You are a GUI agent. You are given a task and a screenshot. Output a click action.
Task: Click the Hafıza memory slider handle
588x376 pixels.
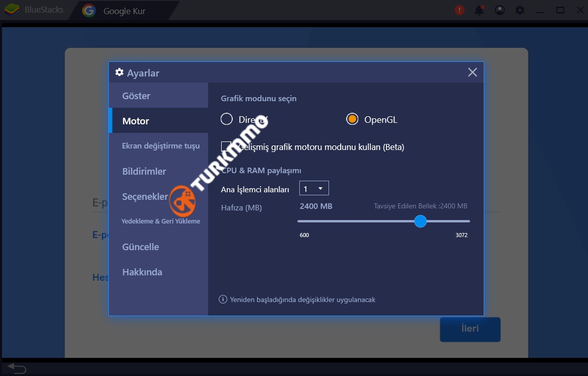point(420,221)
